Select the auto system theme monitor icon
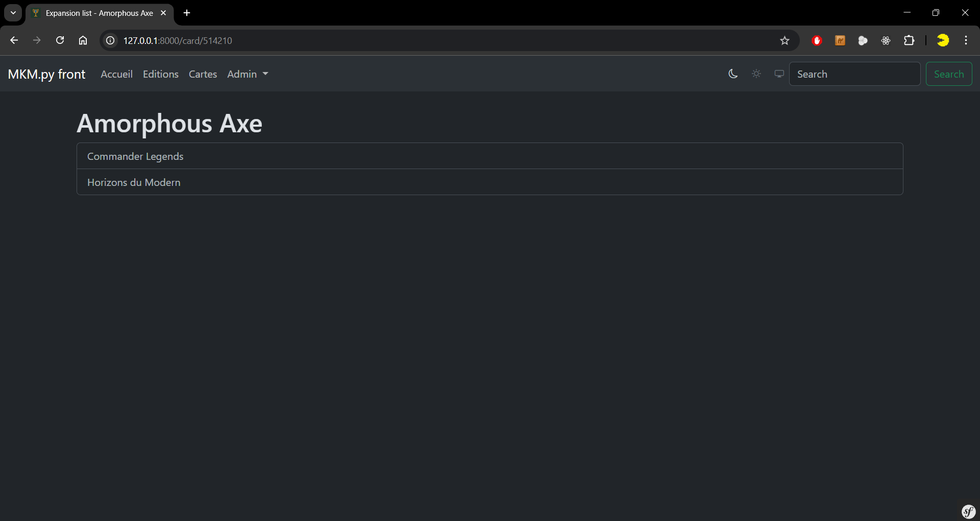This screenshot has width=980, height=521. tap(779, 74)
